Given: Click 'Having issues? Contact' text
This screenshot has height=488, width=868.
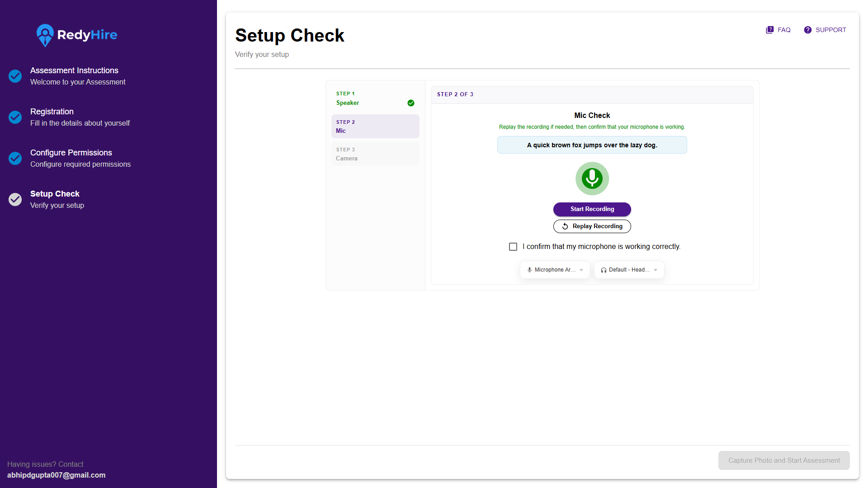Looking at the screenshot, I should pos(45,465).
